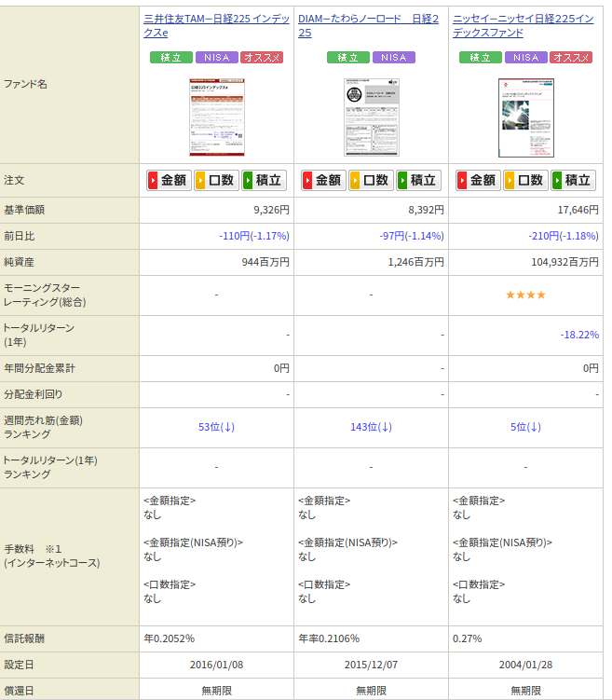Open the DIAM たわら fund prospectus thumbnail
Image resolution: width=612 pixels, height=700 pixels.
click(x=371, y=117)
